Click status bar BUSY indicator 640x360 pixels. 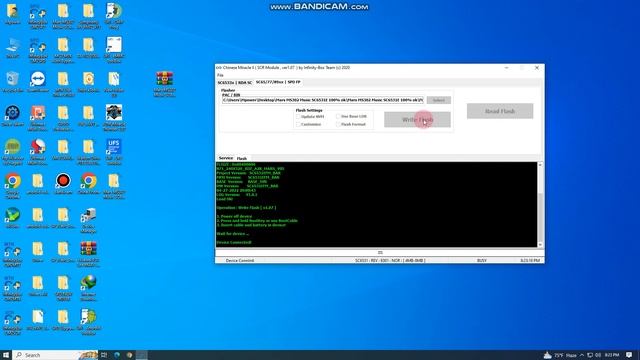(x=482, y=260)
